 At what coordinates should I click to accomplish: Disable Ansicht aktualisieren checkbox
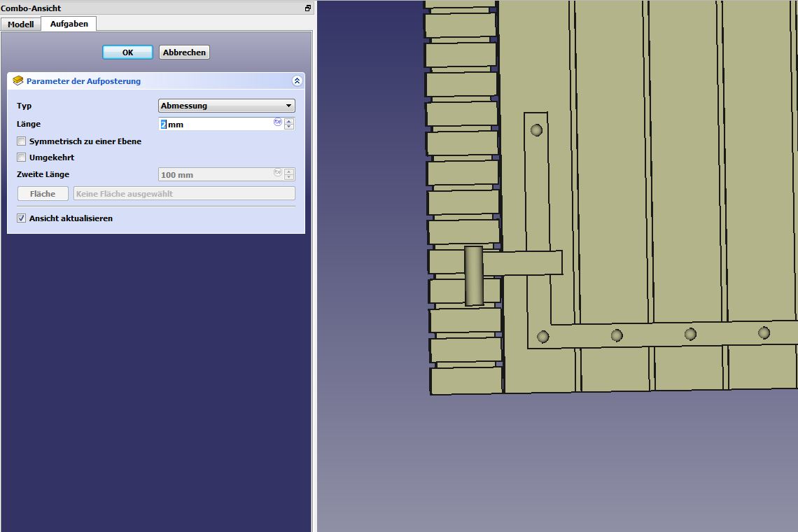pyautogui.click(x=22, y=218)
